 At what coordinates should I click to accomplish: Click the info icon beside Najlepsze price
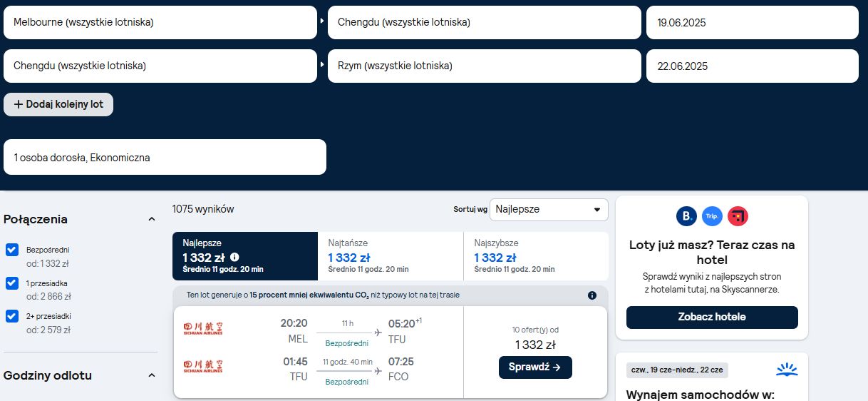(234, 258)
